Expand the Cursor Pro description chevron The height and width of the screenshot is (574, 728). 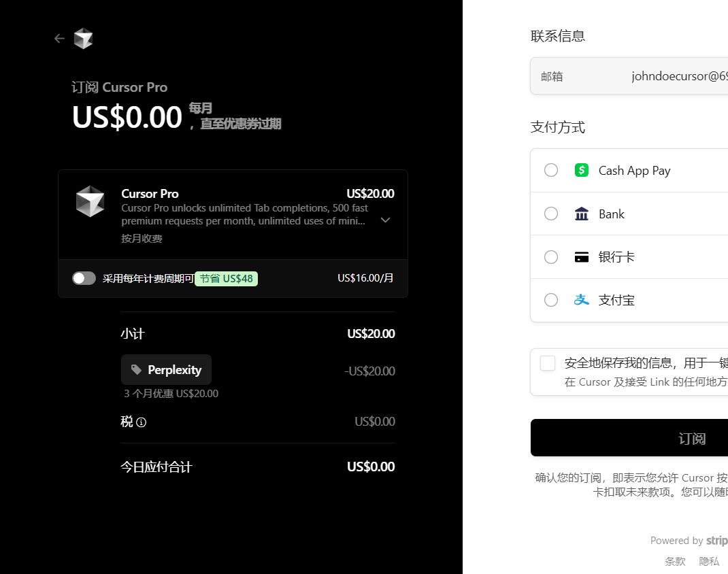tap(385, 220)
